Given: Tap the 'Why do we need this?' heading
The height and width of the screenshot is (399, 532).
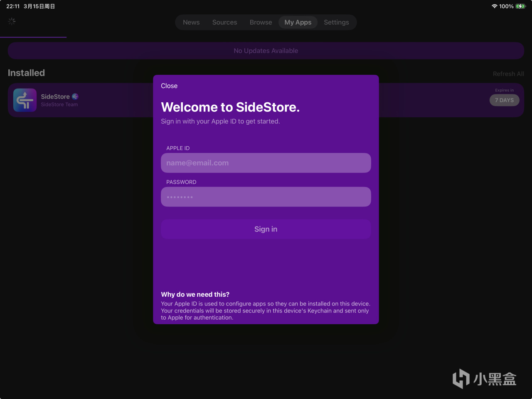Looking at the screenshot, I should pos(195,294).
